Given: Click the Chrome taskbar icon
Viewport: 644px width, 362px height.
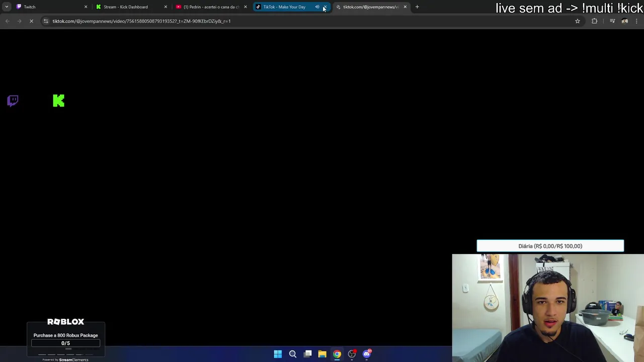Looking at the screenshot, I should click(x=337, y=354).
